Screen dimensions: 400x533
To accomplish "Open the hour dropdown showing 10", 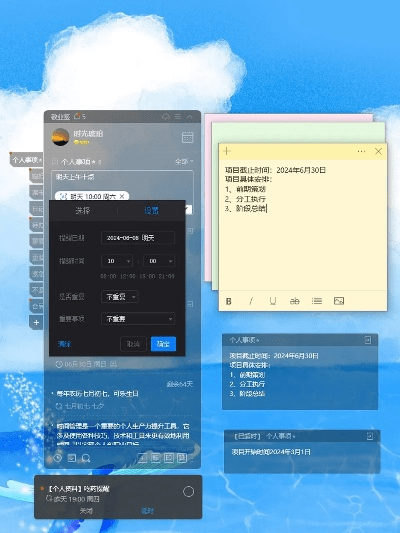I will coord(117,261).
